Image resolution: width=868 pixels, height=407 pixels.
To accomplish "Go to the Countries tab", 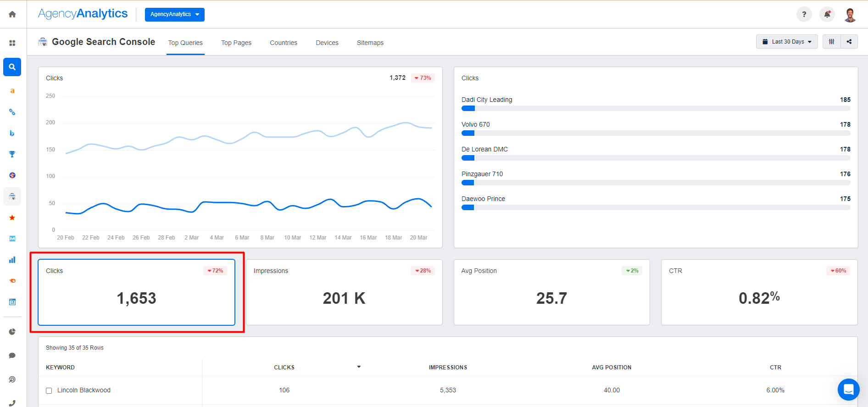I will pyautogui.click(x=284, y=43).
